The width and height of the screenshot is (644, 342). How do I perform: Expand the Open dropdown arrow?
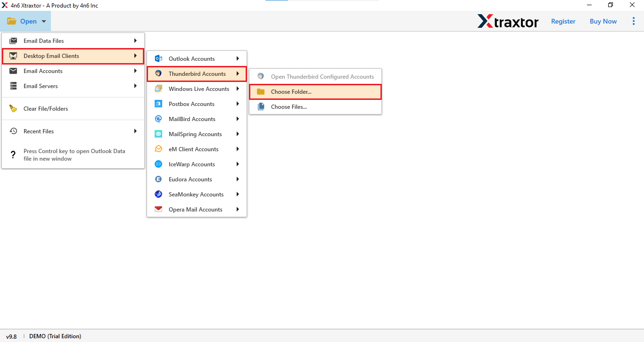click(43, 21)
